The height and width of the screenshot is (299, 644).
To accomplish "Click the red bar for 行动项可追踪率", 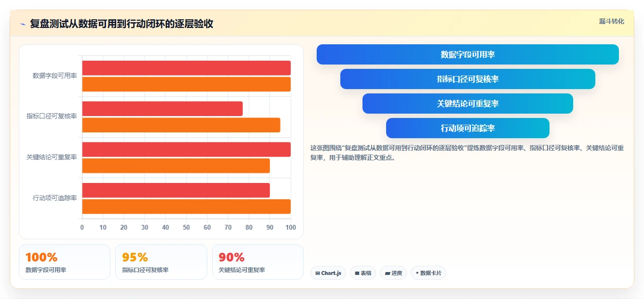I will tap(176, 190).
